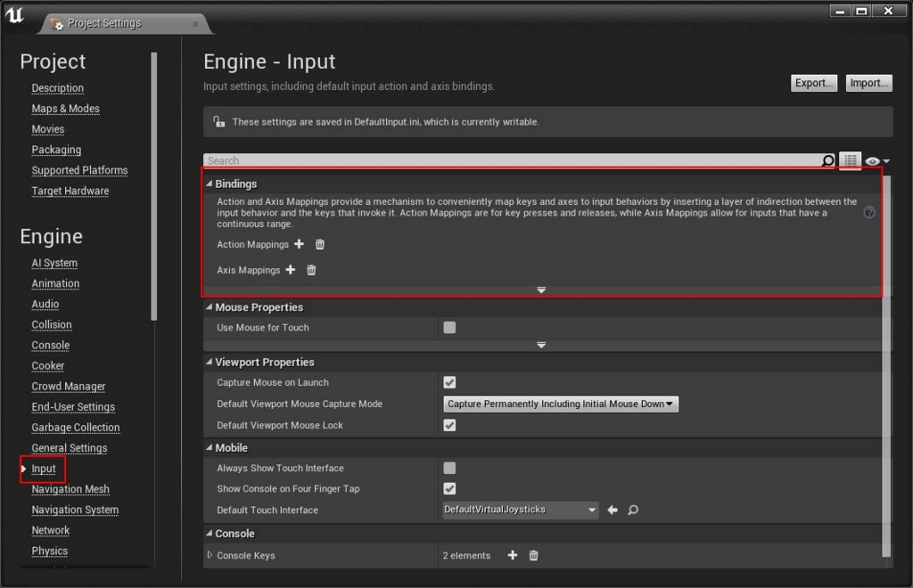Open the Default Viewport Mouse Capture Mode dropdown

(x=561, y=404)
